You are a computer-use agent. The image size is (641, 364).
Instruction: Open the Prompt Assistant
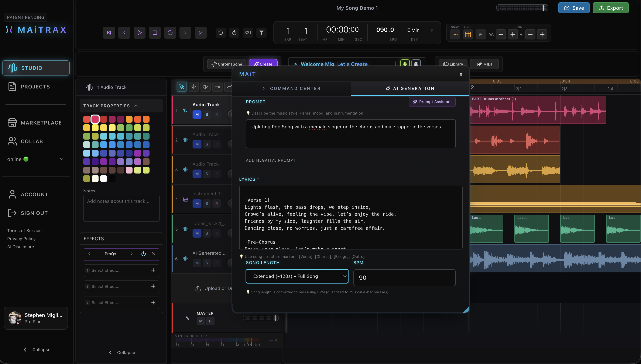tap(432, 102)
